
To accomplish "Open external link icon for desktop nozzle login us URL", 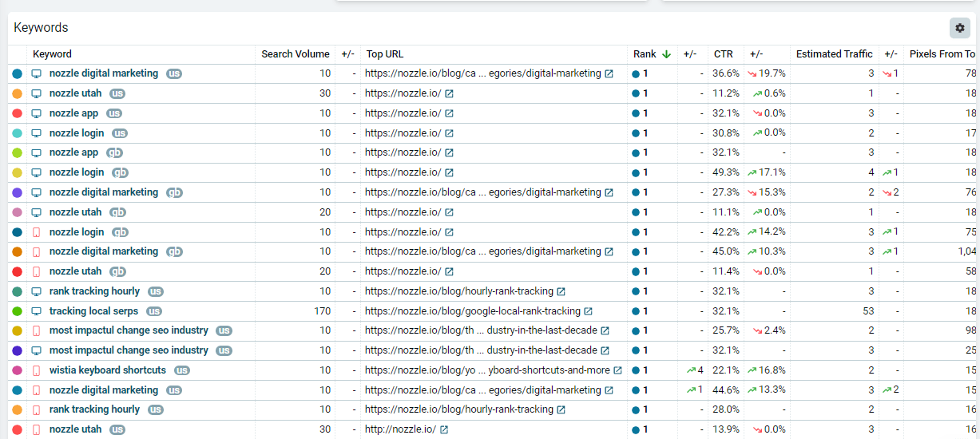I will pos(449,133).
